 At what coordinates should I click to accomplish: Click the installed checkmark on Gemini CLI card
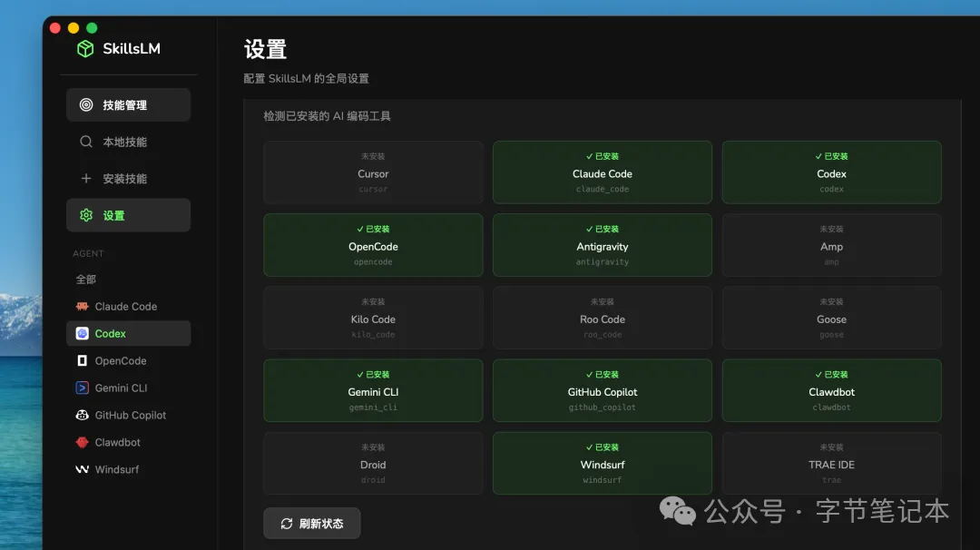[x=359, y=374]
